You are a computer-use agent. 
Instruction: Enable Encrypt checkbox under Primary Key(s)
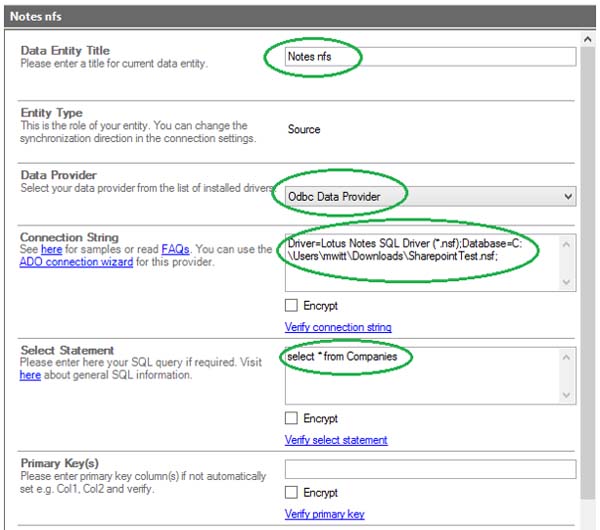click(292, 492)
